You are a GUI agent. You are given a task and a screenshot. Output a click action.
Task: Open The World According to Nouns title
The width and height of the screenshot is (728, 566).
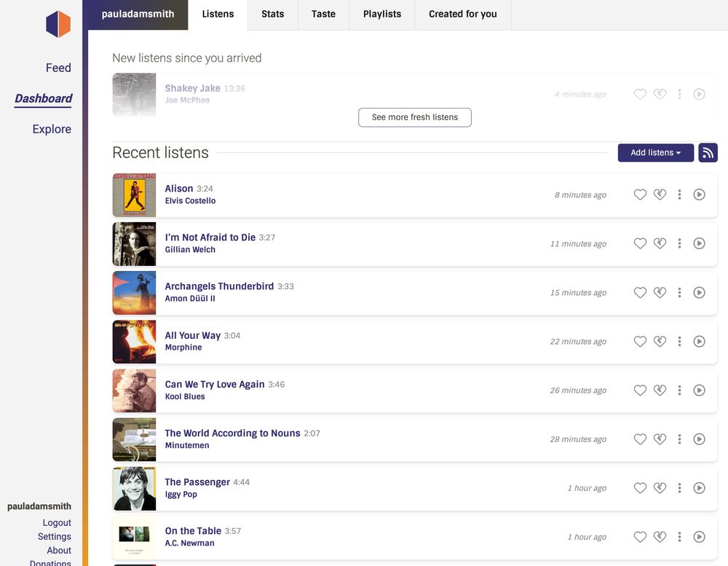(232, 433)
